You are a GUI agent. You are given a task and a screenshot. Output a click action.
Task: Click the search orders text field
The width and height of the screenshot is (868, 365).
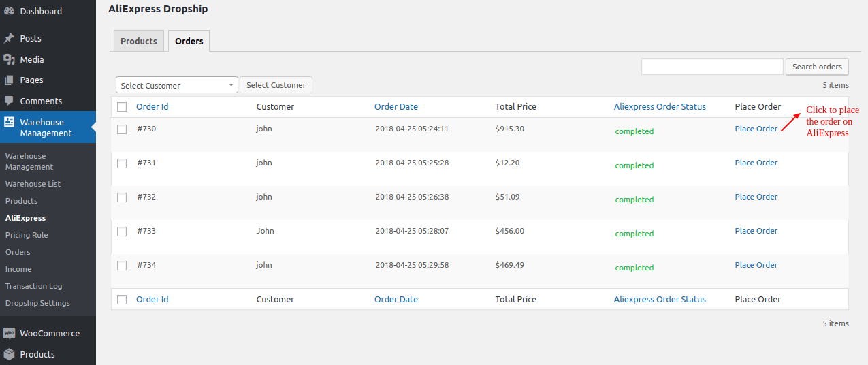712,67
